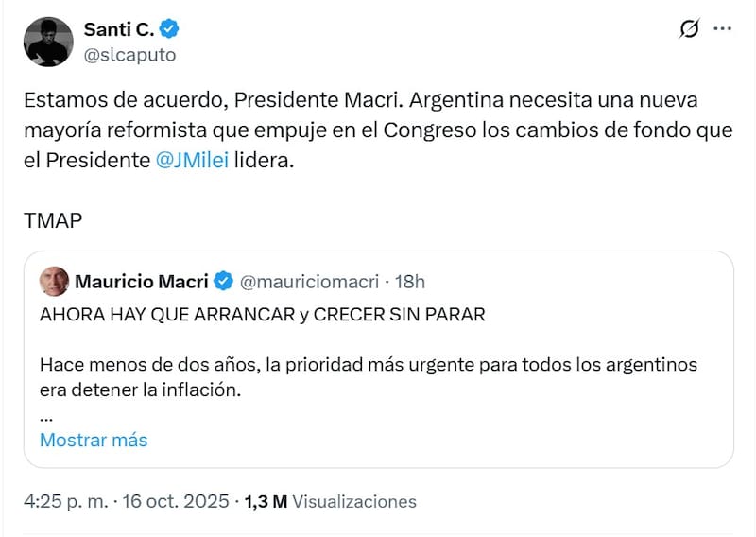This screenshot has height=537, width=756.
Task: View the 1,3 M Visualizaciones count
Action: click(x=330, y=502)
